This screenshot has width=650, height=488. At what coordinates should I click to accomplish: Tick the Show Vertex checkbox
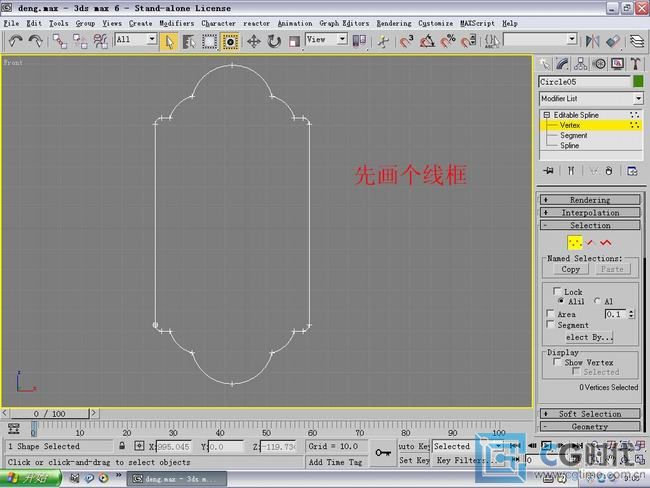[558, 362]
